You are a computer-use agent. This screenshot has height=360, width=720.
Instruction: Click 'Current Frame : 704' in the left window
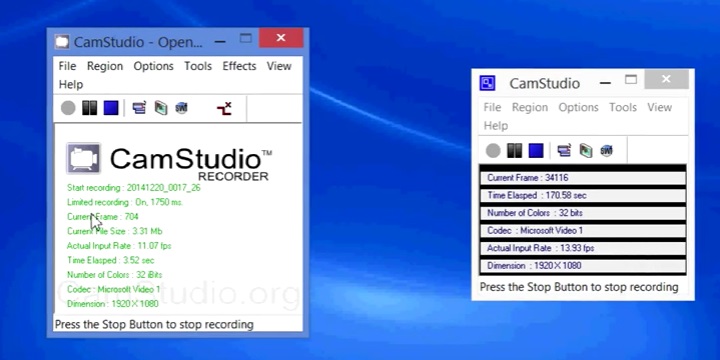point(102,217)
